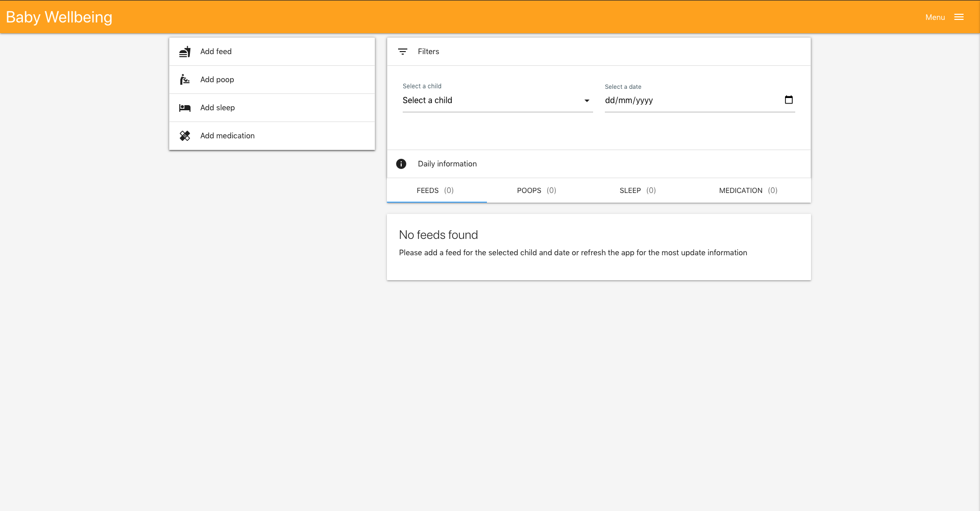Click the Menu text in header
This screenshot has width=980, height=511.
tap(935, 17)
